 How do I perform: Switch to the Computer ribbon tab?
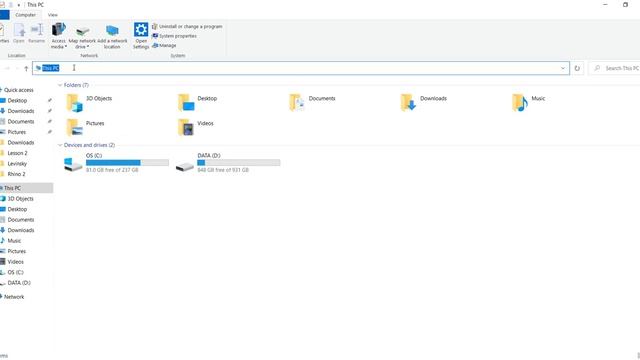tap(25, 15)
